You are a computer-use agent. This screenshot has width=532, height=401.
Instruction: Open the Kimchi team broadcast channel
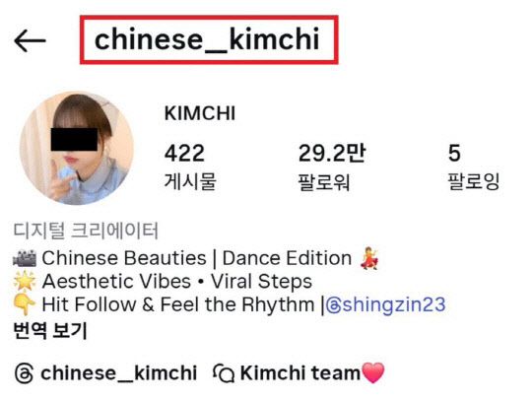299,373
